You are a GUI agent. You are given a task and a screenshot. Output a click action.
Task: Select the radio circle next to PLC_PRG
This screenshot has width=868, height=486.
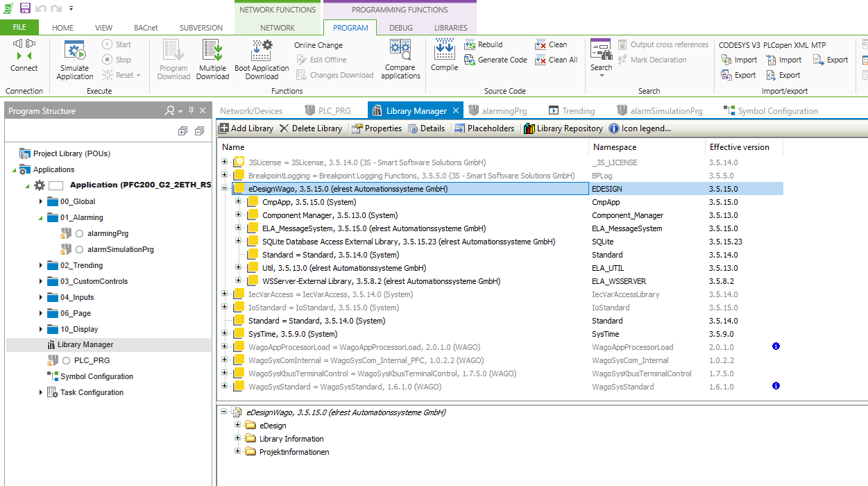(x=66, y=361)
